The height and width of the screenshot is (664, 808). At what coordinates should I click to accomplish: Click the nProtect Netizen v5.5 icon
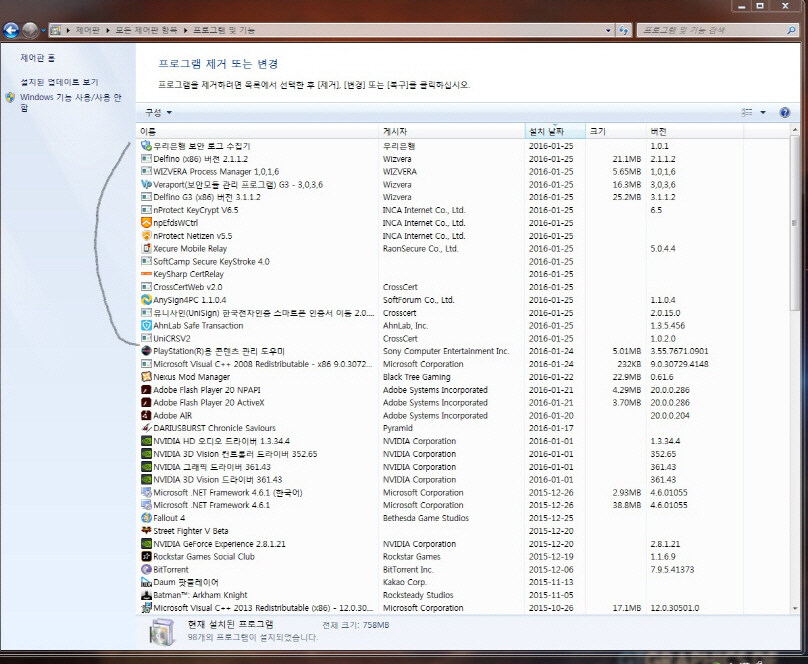[146, 236]
